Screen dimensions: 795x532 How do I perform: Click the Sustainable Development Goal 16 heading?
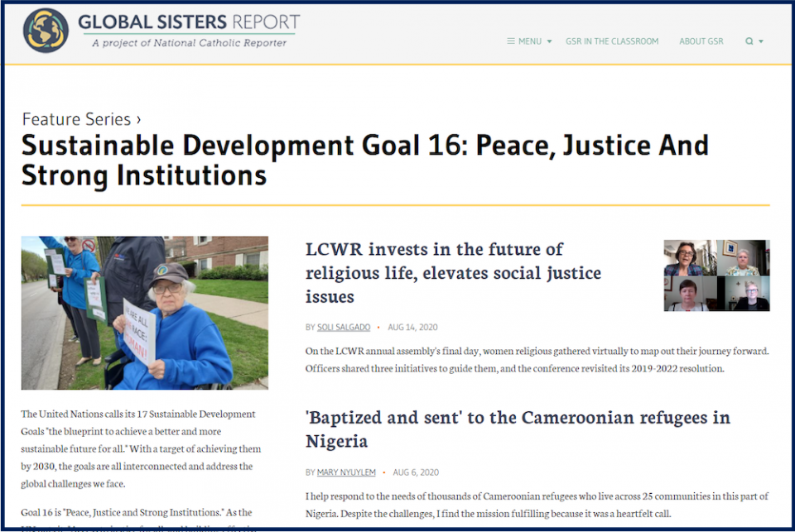pos(364,161)
